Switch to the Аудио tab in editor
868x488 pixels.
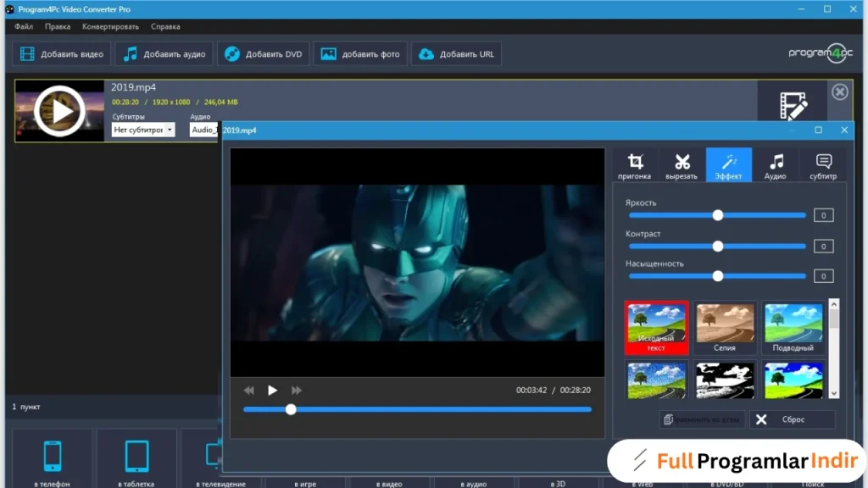[776, 165]
